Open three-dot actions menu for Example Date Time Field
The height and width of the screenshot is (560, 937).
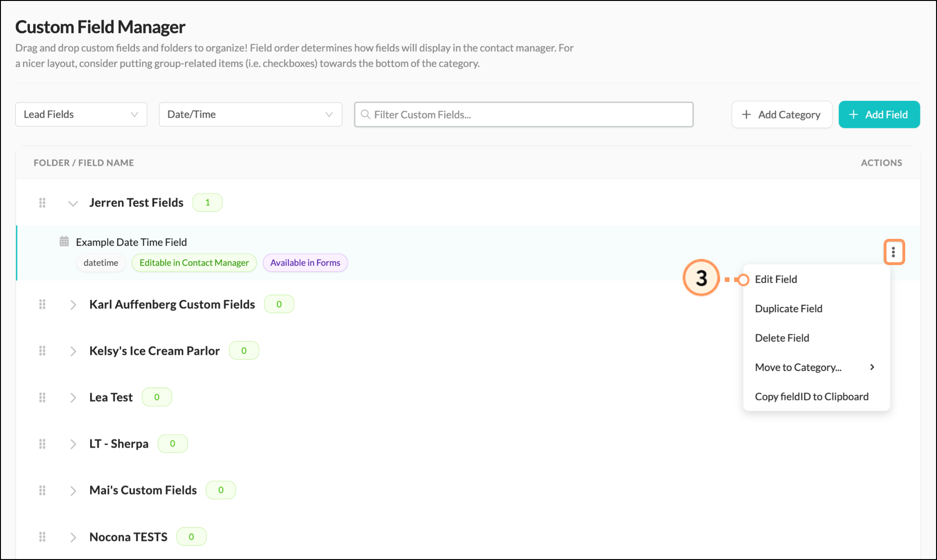pyautogui.click(x=894, y=252)
